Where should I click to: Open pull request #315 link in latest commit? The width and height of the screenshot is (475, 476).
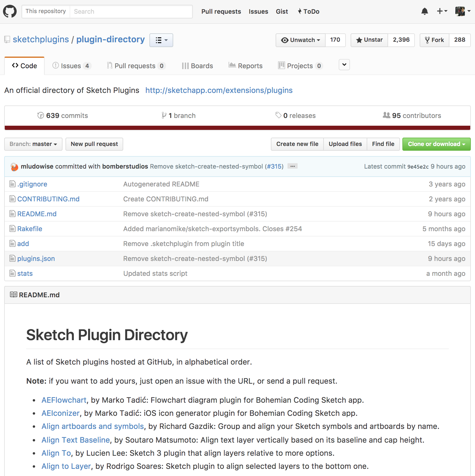274,167
